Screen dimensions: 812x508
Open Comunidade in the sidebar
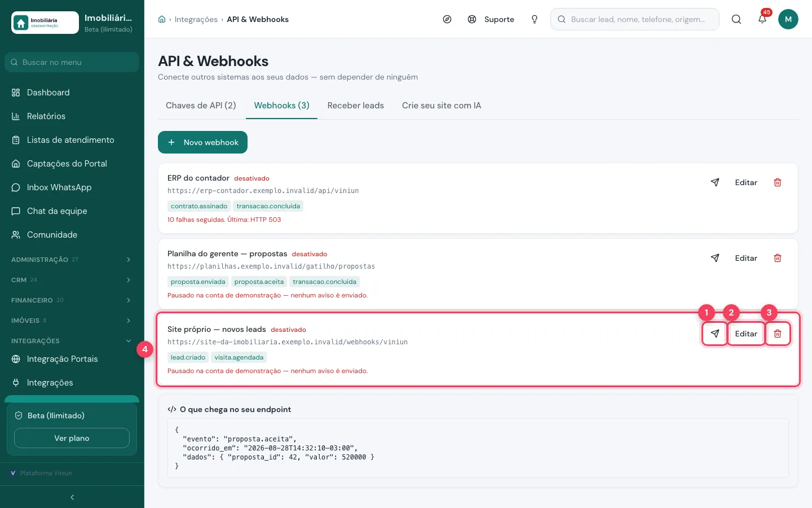point(72,235)
